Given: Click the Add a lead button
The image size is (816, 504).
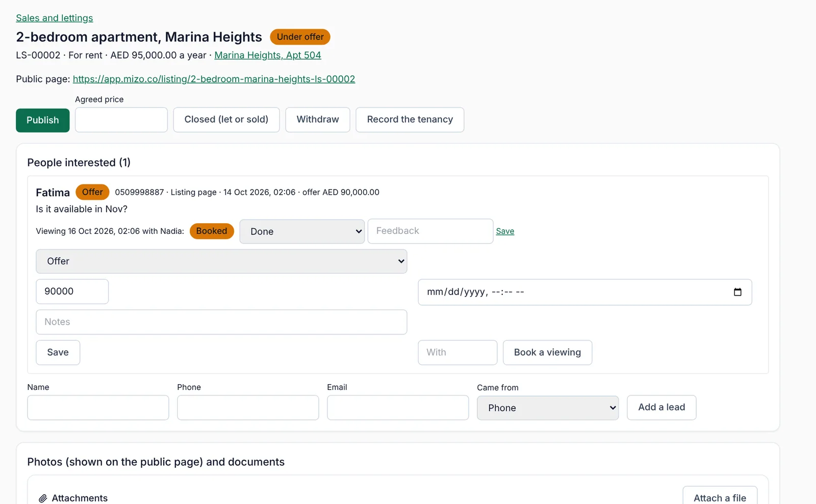Looking at the screenshot, I should click(x=661, y=408).
